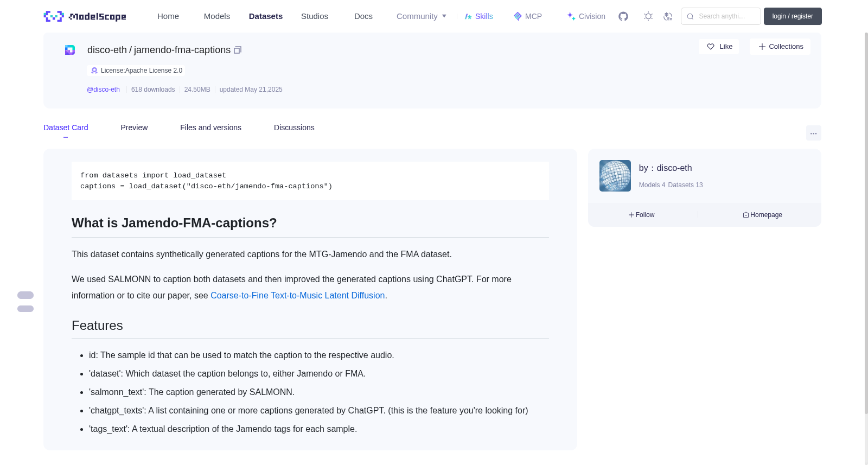Open the Coarse-to-Fine Text-to-Music Latent Diffusion link

(x=297, y=296)
